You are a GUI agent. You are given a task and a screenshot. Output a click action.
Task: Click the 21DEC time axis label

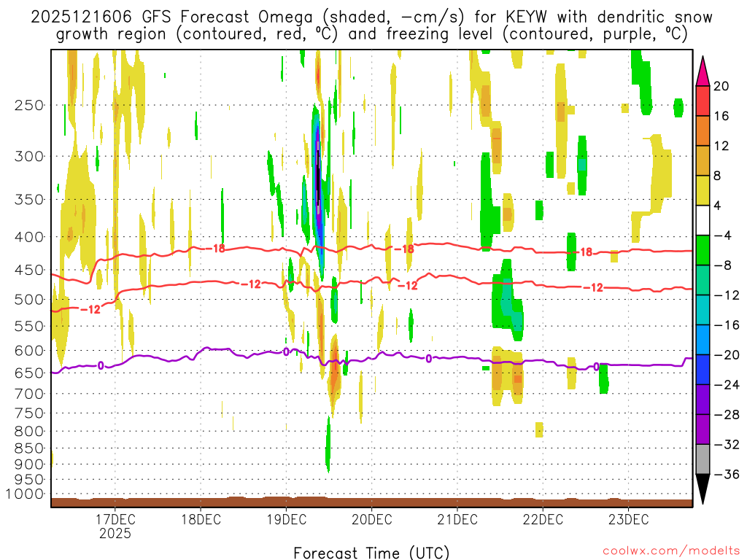pyautogui.click(x=457, y=519)
